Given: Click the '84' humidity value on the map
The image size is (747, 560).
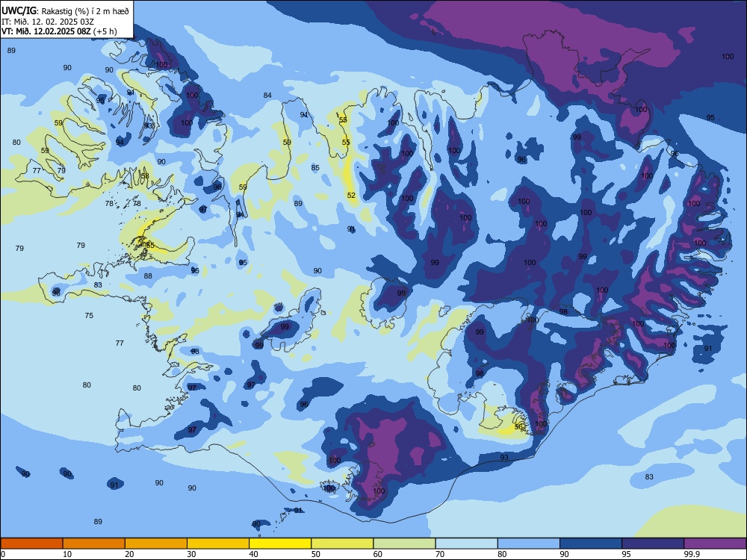Looking at the screenshot, I should pos(267,96).
